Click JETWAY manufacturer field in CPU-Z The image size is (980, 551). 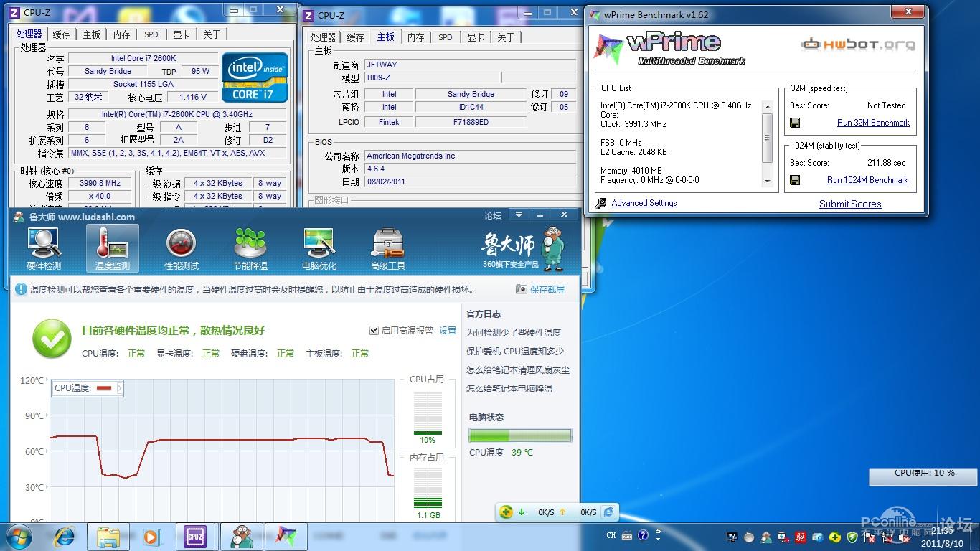[x=470, y=65]
